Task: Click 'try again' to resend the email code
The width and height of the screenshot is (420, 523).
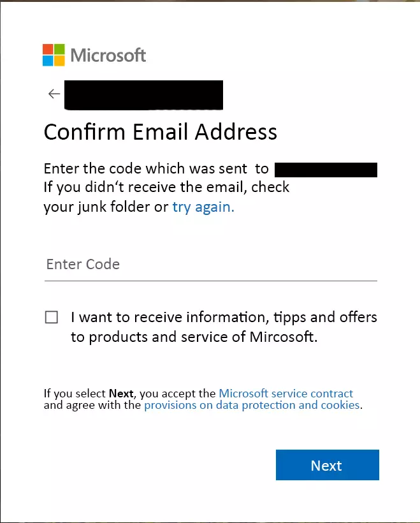Action: (x=202, y=207)
